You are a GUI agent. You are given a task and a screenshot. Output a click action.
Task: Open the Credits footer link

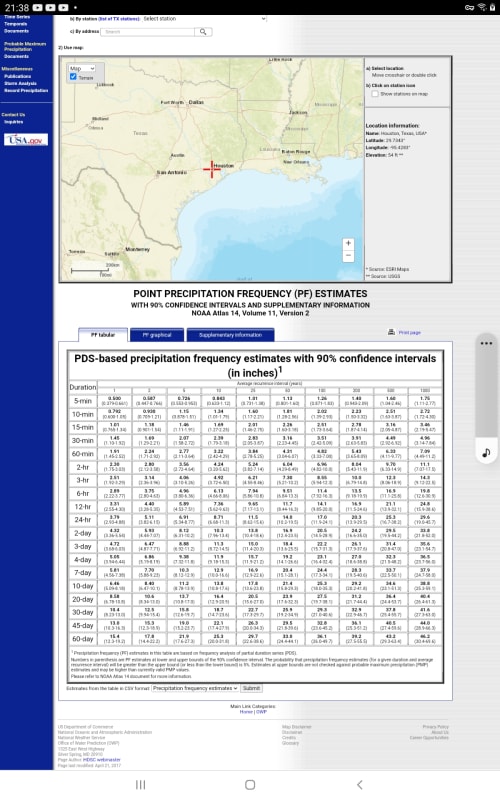(289, 738)
